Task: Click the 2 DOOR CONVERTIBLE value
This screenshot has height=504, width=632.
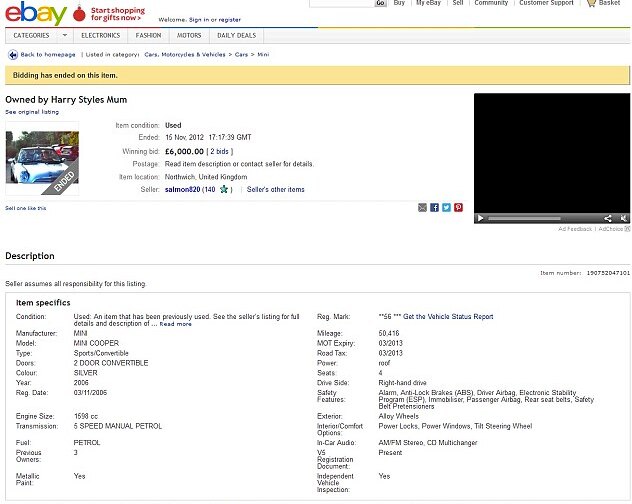Action: [x=111, y=363]
